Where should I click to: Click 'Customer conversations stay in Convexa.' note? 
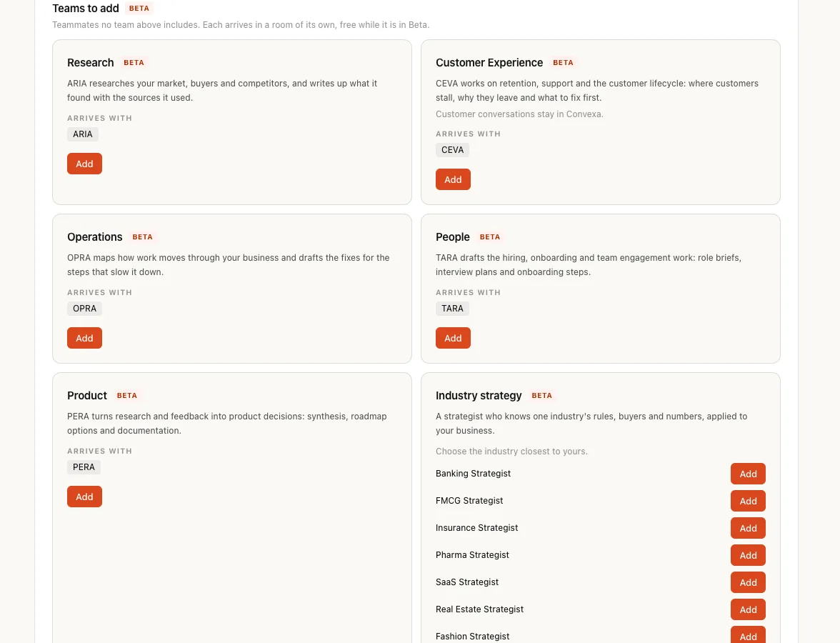point(519,114)
